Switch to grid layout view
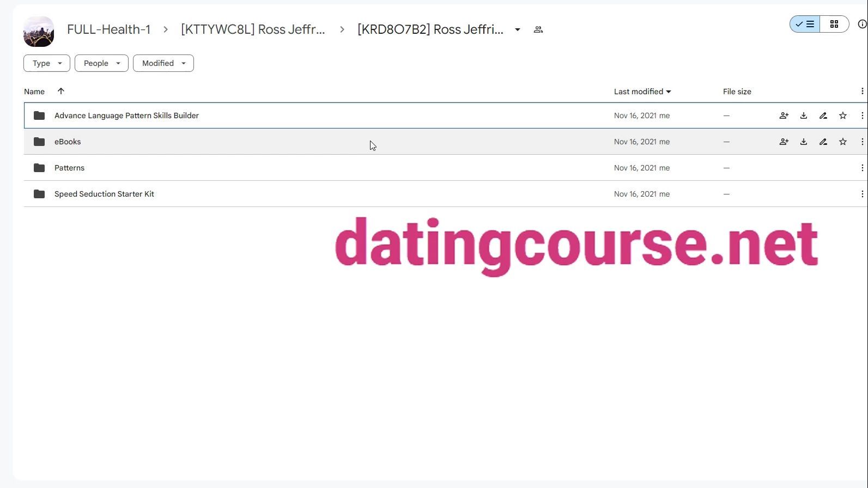Image resolution: width=868 pixels, height=488 pixels. 834,24
